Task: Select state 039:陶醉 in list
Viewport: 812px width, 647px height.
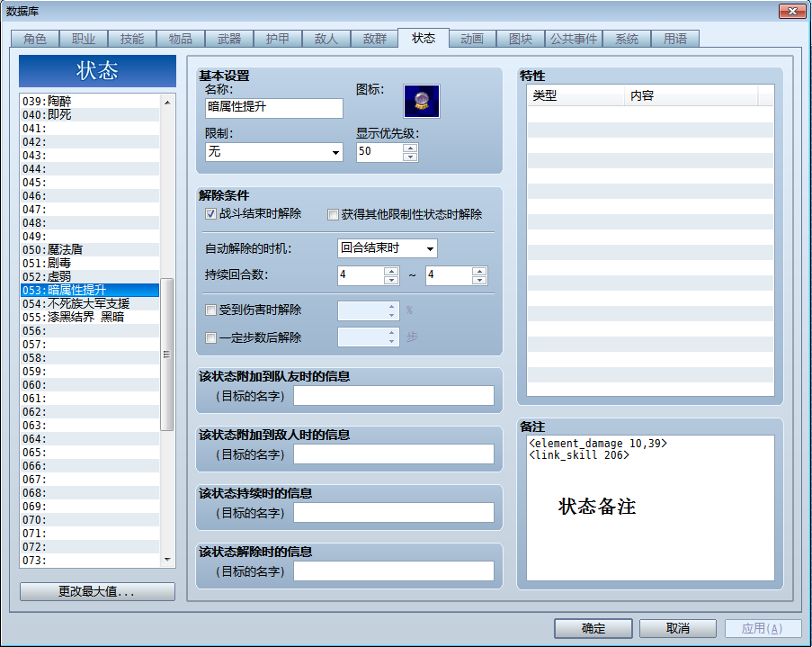Action: [x=90, y=101]
